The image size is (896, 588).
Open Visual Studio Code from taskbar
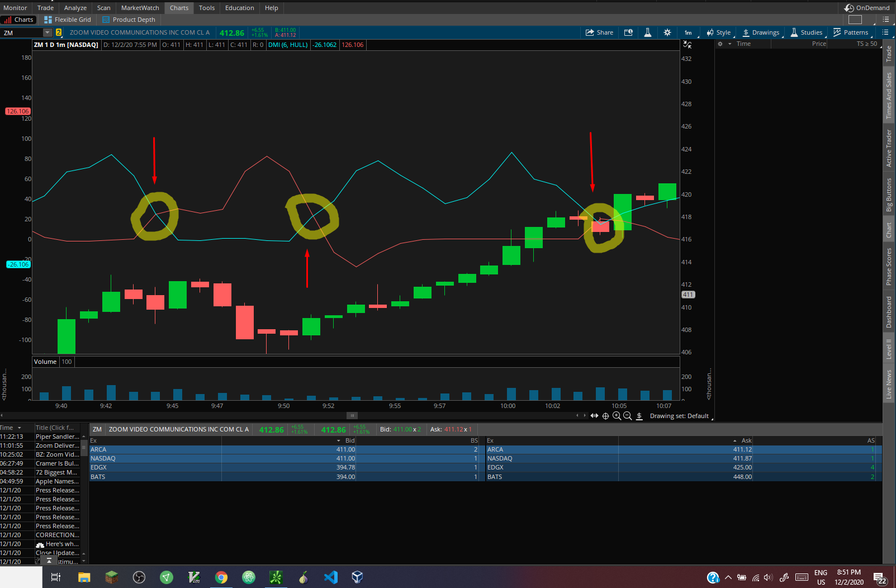click(331, 577)
